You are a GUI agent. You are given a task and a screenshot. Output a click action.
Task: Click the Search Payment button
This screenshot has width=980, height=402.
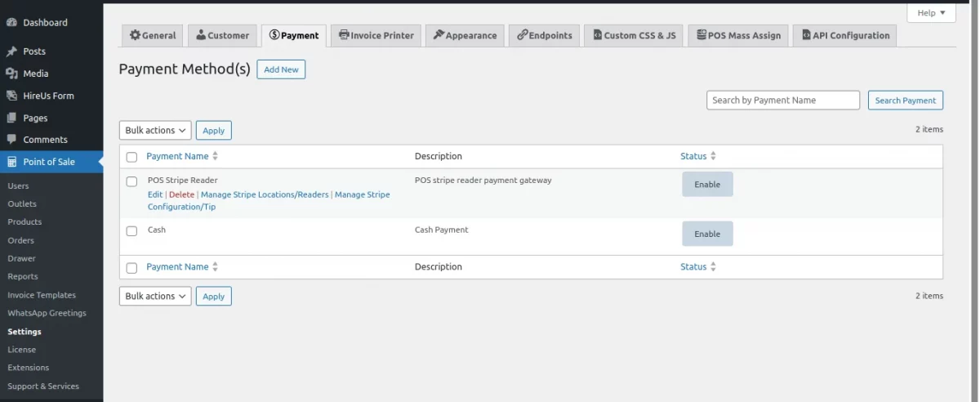[906, 100]
